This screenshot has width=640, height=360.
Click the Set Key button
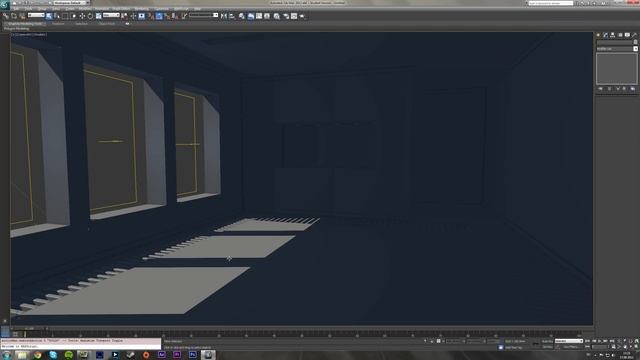[x=547, y=347]
